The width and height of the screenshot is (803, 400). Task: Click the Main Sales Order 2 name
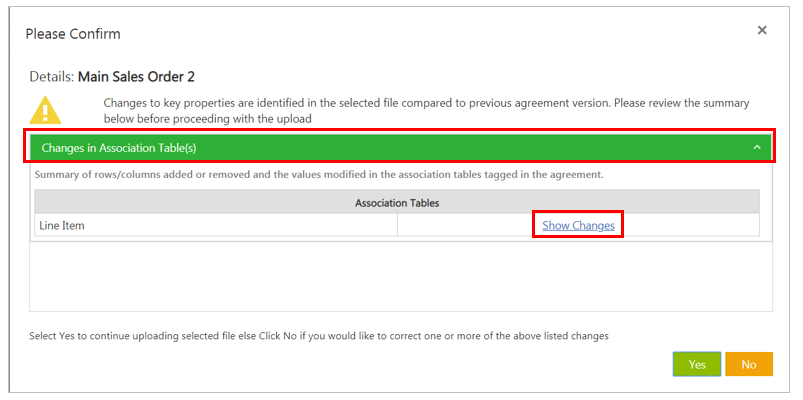[143, 76]
